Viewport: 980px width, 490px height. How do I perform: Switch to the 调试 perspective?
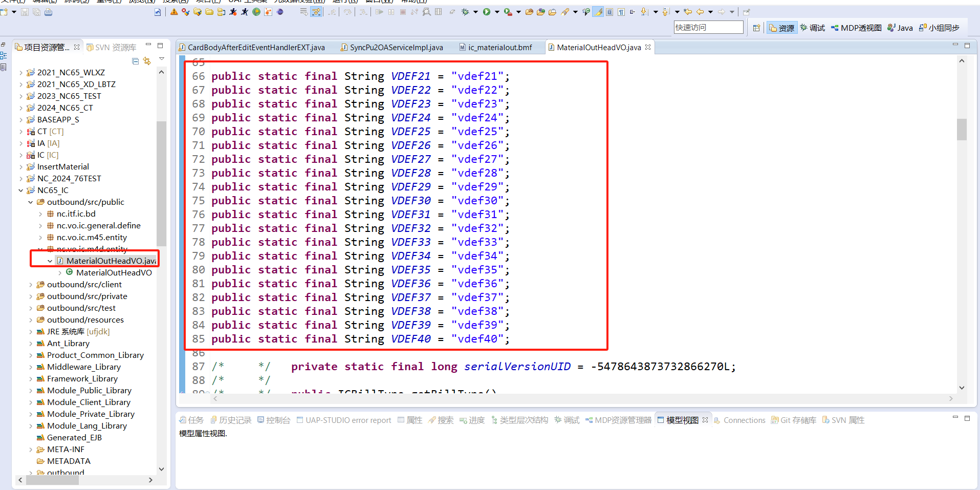[813, 28]
